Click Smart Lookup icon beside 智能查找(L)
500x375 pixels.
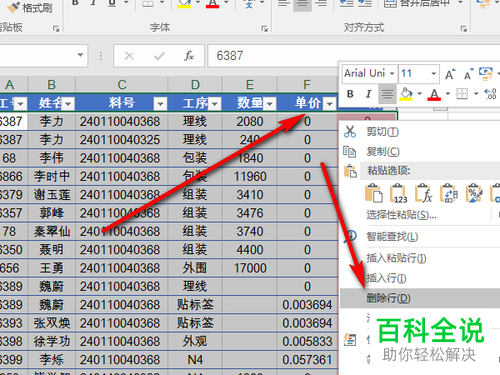tap(350, 236)
